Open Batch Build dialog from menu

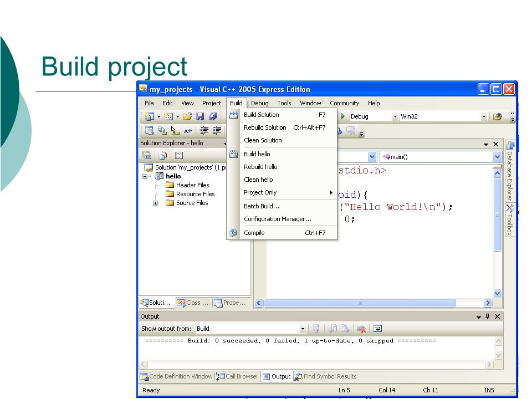point(282,206)
